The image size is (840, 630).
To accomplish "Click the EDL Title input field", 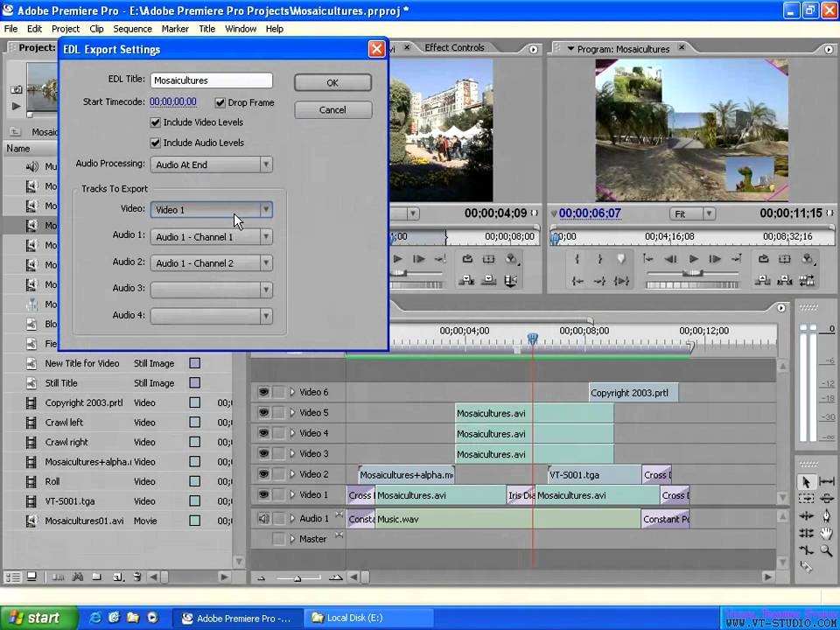I will click(x=212, y=80).
